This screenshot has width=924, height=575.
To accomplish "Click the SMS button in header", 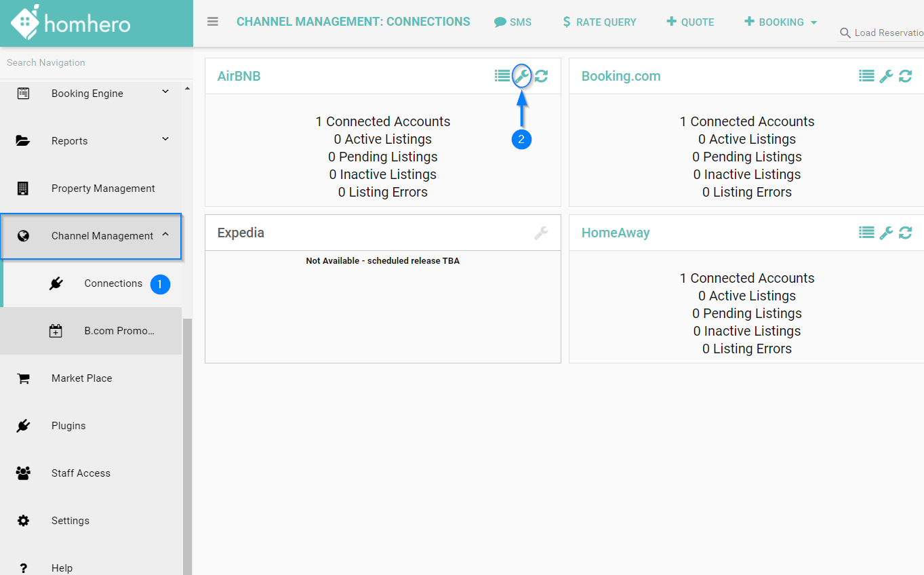I will pos(513,22).
